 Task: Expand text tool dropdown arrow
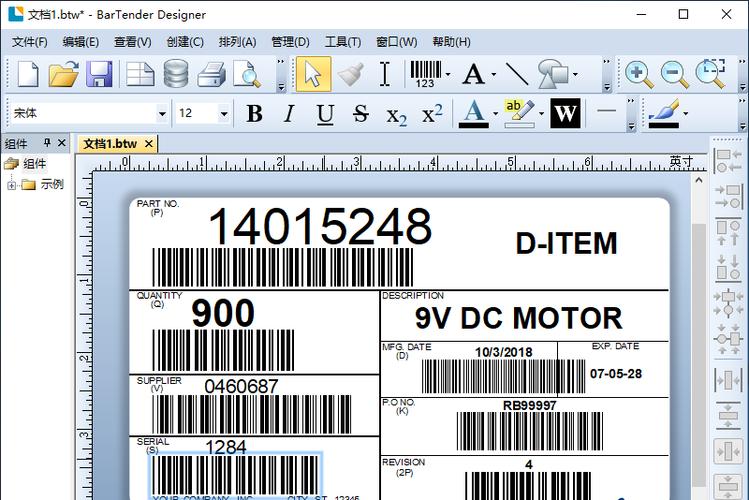click(494, 74)
